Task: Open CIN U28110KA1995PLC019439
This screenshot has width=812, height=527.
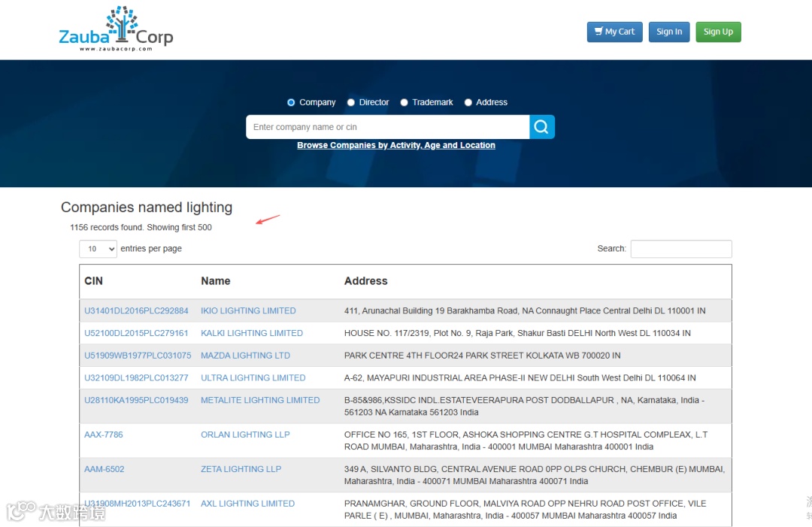Action: [x=136, y=400]
